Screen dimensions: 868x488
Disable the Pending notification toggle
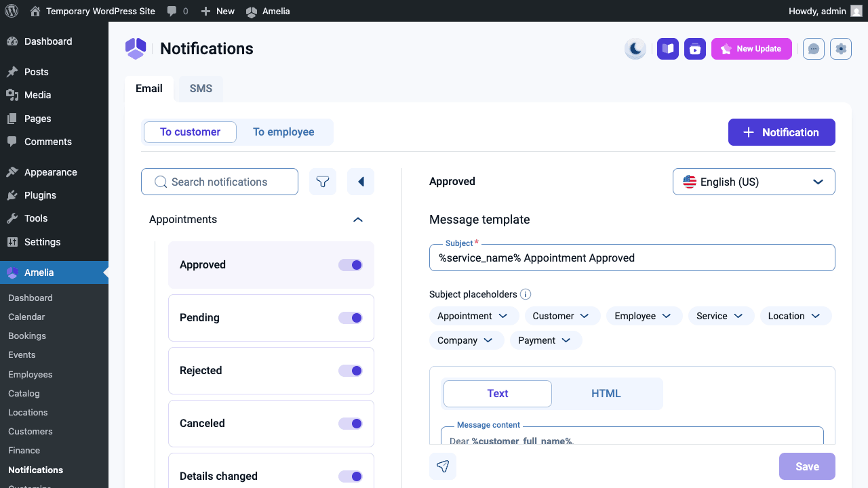pyautogui.click(x=351, y=318)
